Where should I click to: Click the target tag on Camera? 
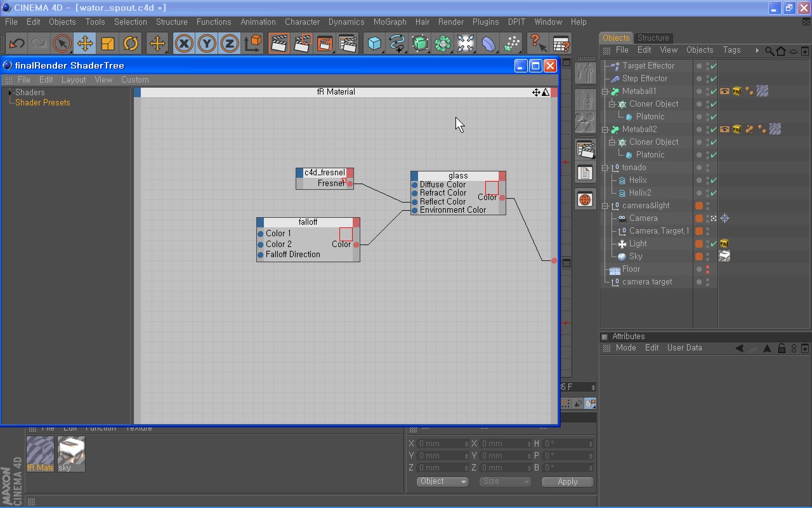(724, 218)
